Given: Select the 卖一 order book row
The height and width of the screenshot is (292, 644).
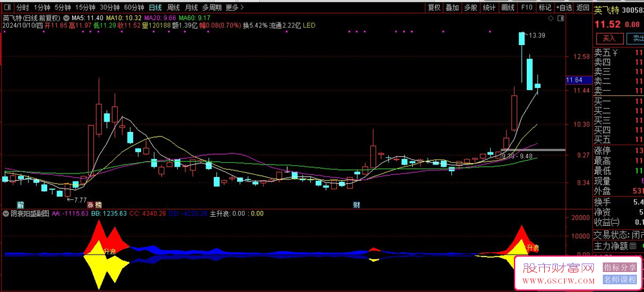Looking at the screenshot, I should (619, 90).
